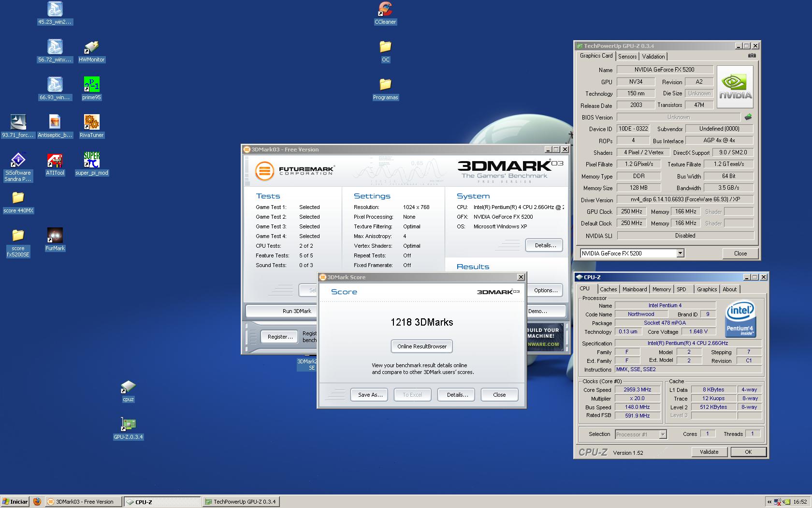Click the Register button in 3DMark03
The image size is (812, 508).
point(280,337)
